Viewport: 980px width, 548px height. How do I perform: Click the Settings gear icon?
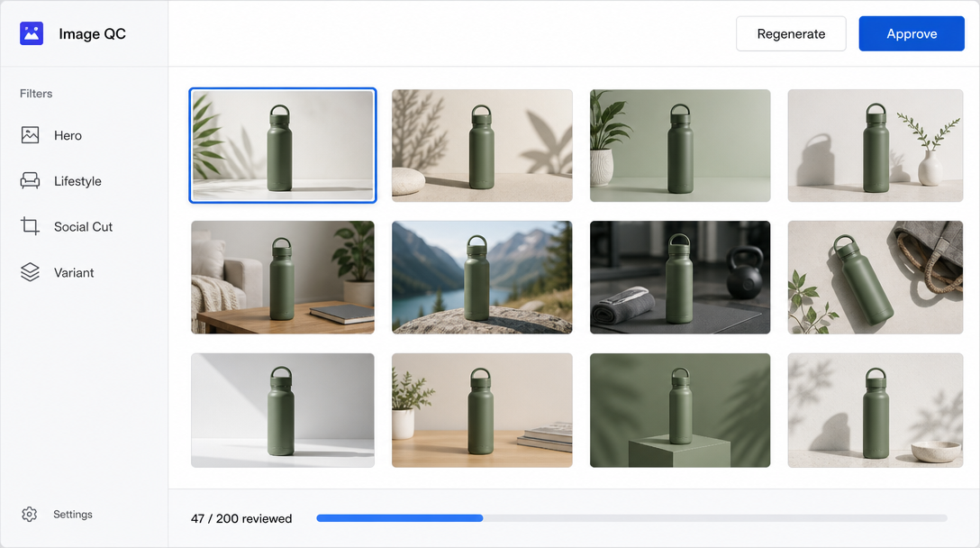click(x=30, y=515)
